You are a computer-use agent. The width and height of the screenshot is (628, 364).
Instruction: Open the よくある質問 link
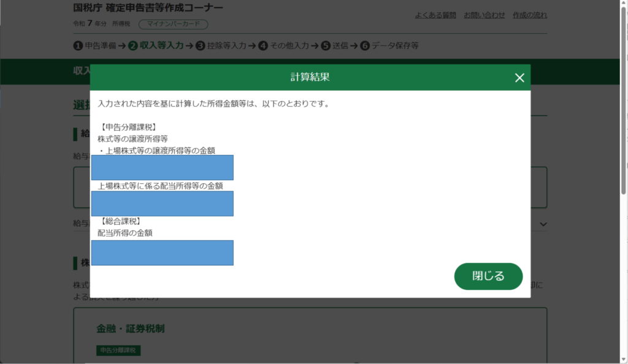point(435,15)
